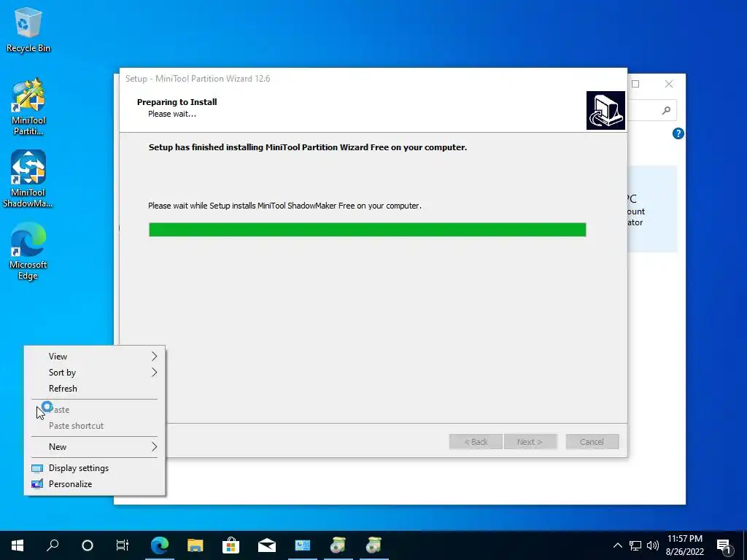Image resolution: width=747 pixels, height=560 pixels.
Task: Open the Recycle Bin desktop icon
Action: [x=28, y=29]
